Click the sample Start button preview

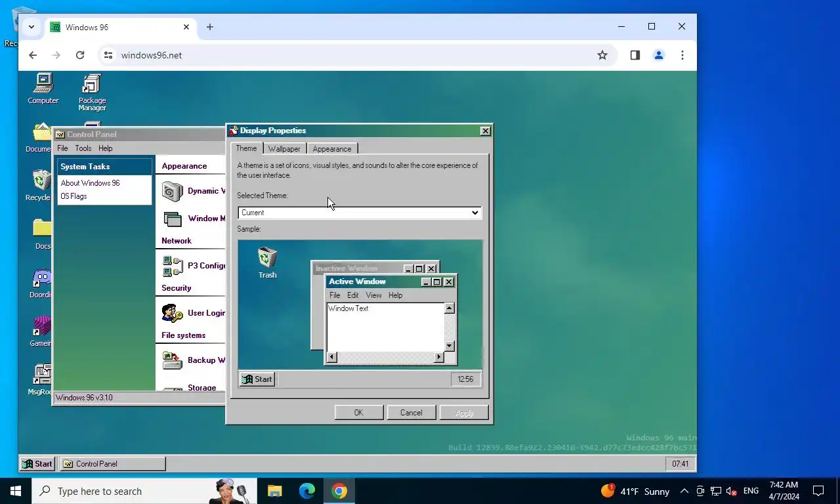pyautogui.click(x=257, y=379)
